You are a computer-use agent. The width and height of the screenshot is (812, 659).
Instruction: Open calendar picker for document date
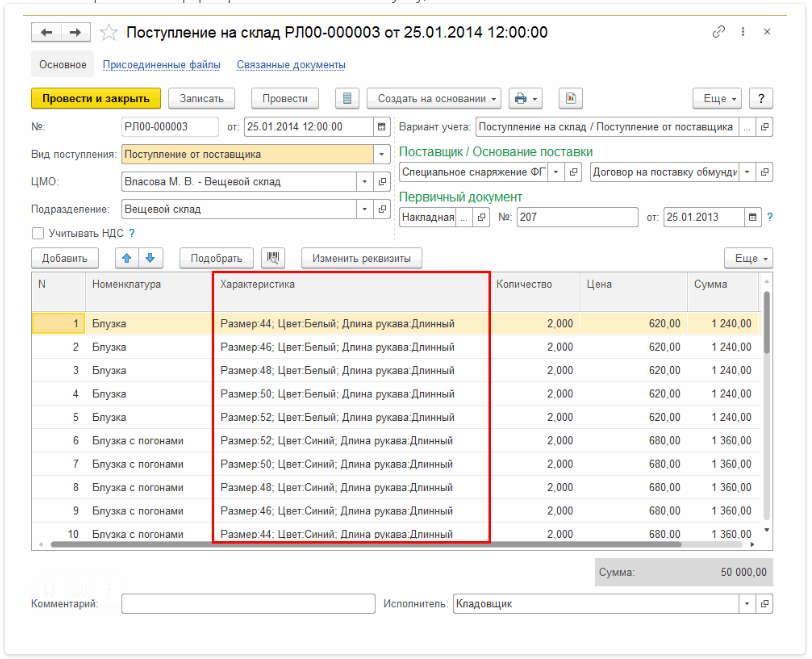381,127
